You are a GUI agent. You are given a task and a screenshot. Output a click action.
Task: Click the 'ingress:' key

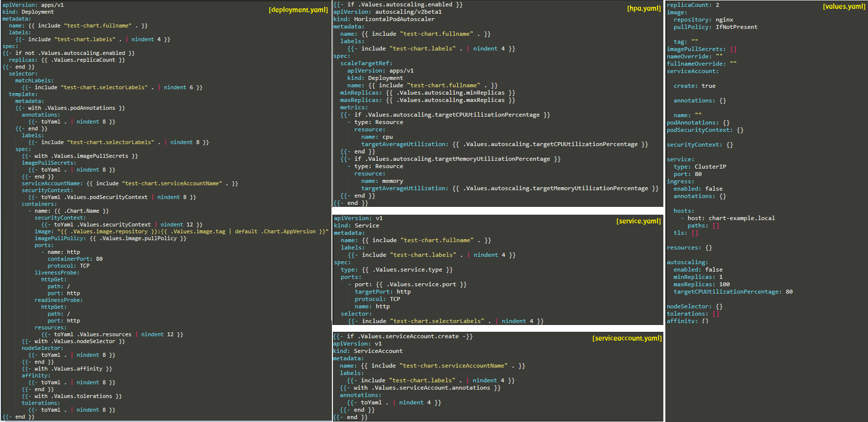(680, 181)
